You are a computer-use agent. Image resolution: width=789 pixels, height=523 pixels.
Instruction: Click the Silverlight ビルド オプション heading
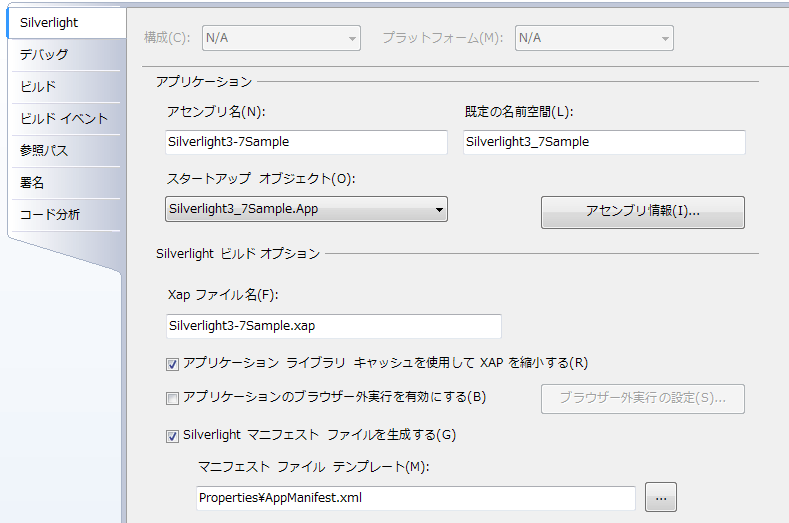tap(238, 254)
